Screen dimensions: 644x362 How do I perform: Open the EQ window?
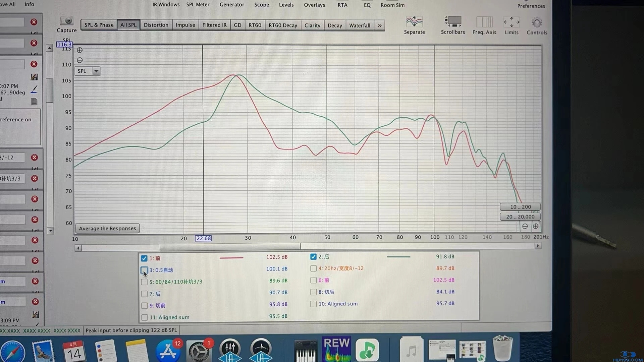coord(367,5)
